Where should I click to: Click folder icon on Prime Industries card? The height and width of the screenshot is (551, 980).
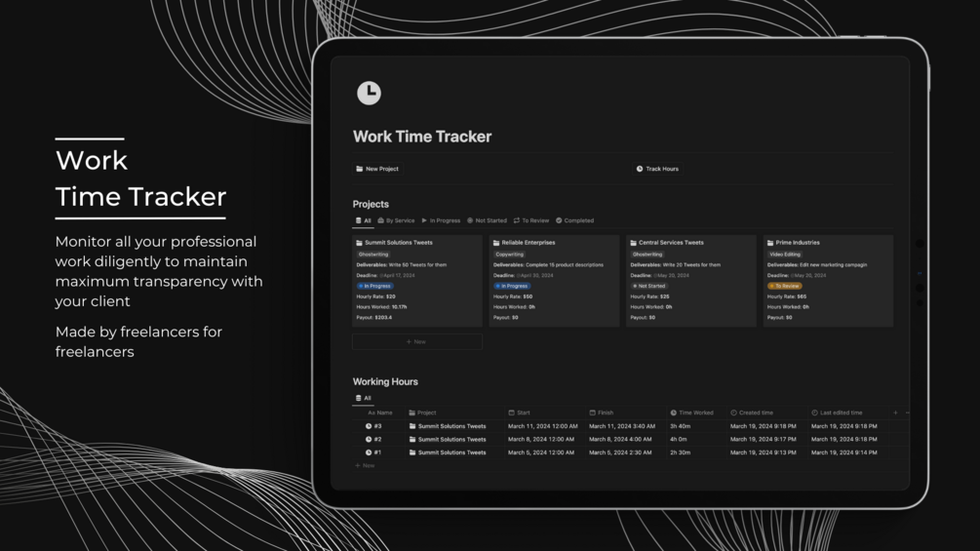coord(770,243)
